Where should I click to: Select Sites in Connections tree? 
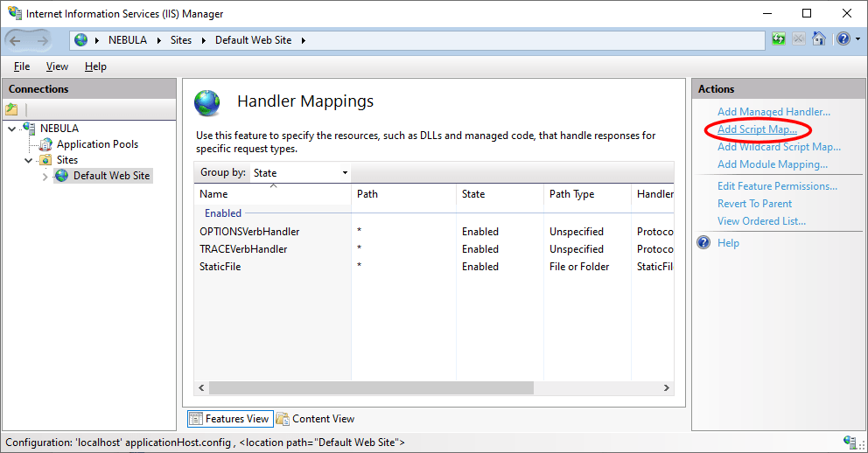[x=67, y=160]
